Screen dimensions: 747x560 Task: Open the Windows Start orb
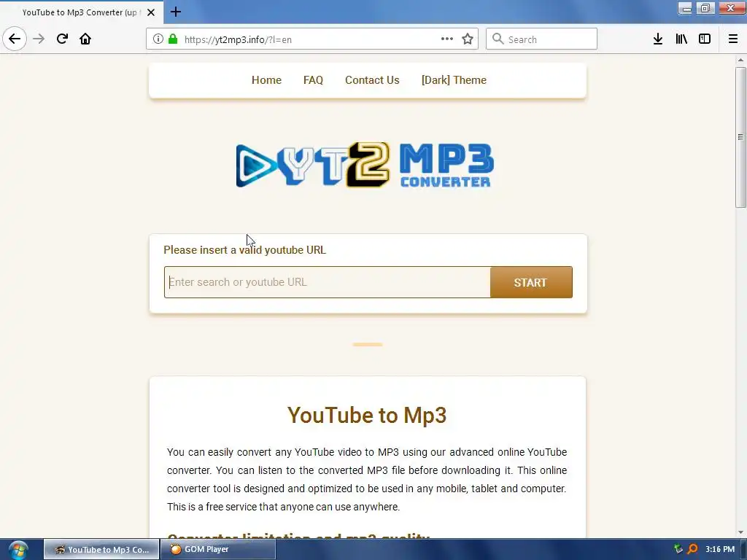tap(18, 550)
